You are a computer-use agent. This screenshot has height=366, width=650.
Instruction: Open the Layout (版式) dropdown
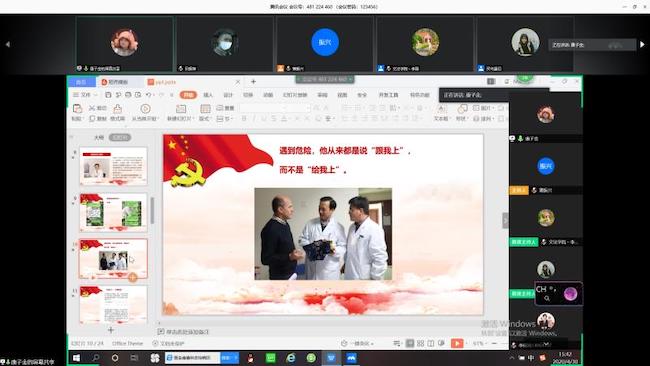(205, 119)
